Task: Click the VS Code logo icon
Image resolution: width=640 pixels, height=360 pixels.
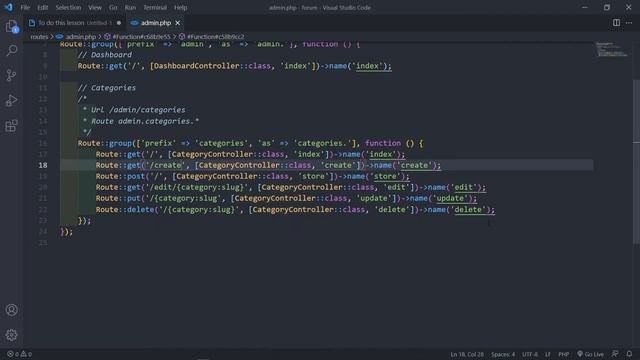Action: tap(9, 7)
